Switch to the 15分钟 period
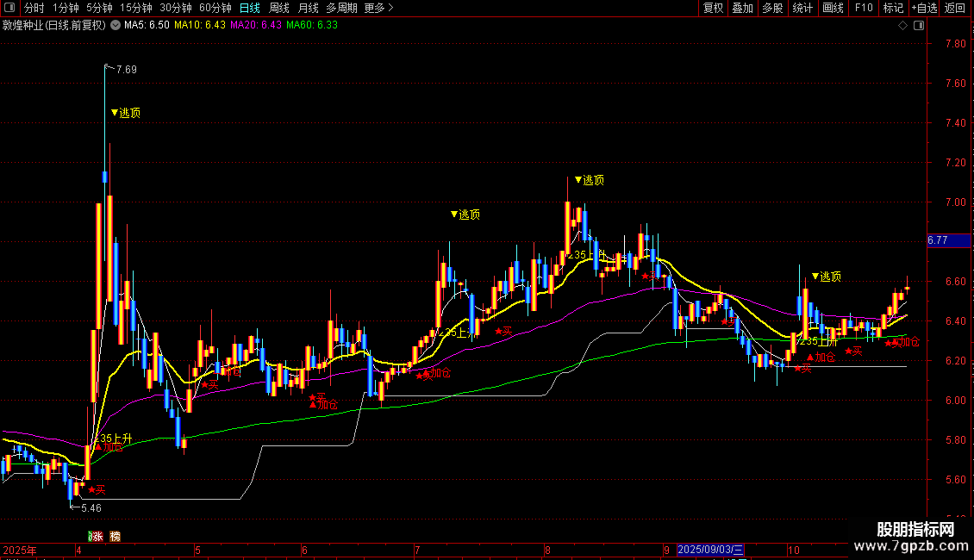974x560 pixels. [x=136, y=8]
